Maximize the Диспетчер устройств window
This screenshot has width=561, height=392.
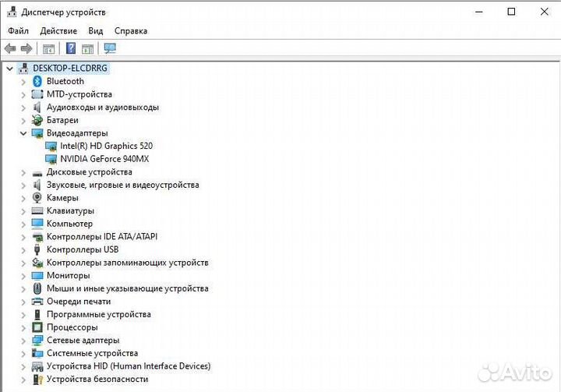[512, 12]
